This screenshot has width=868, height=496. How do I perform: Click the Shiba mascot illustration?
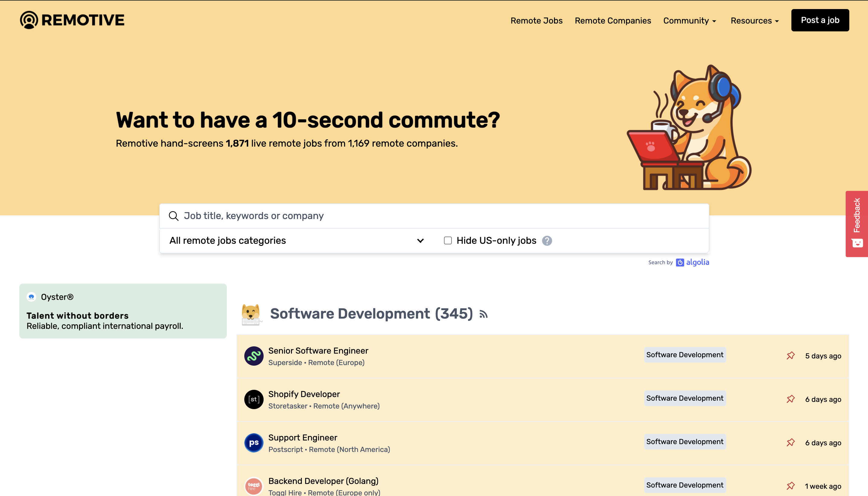coord(689,127)
